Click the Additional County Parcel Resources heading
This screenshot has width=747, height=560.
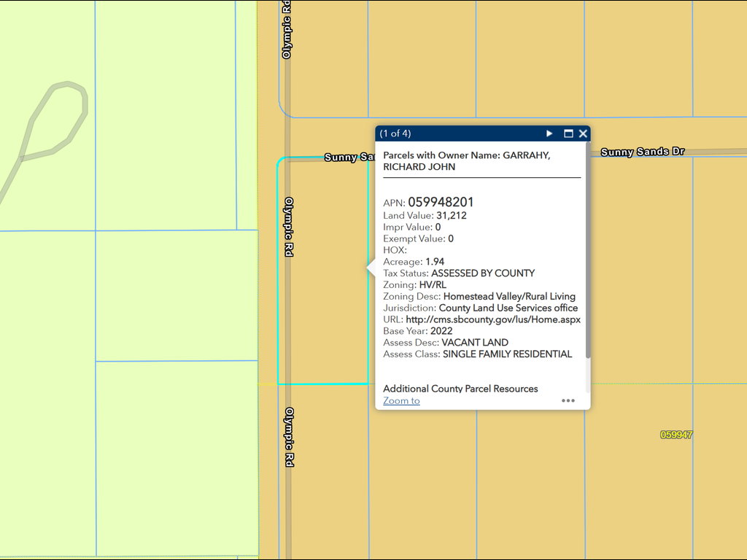pyautogui.click(x=460, y=389)
